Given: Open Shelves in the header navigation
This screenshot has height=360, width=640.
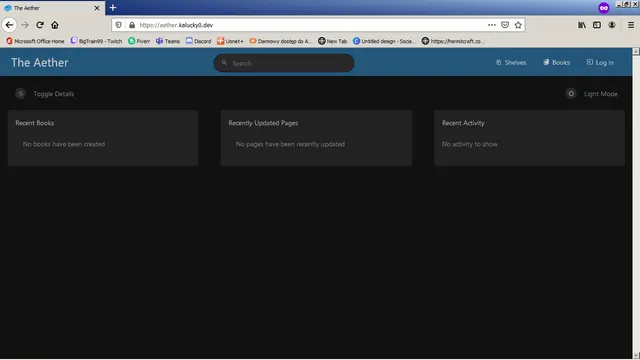Looking at the screenshot, I should pyautogui.click(x=511, y=62).
